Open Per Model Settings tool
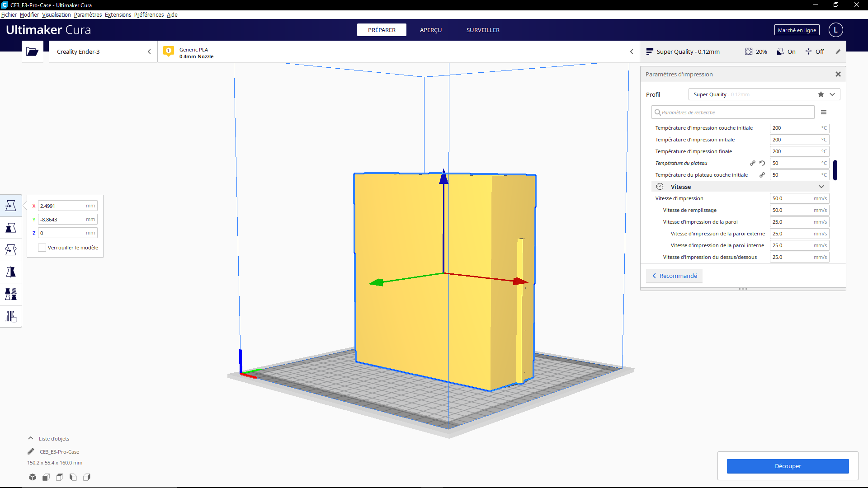Image resolution: width=868 pixels, height=488 pixels. tap(11, 294)
